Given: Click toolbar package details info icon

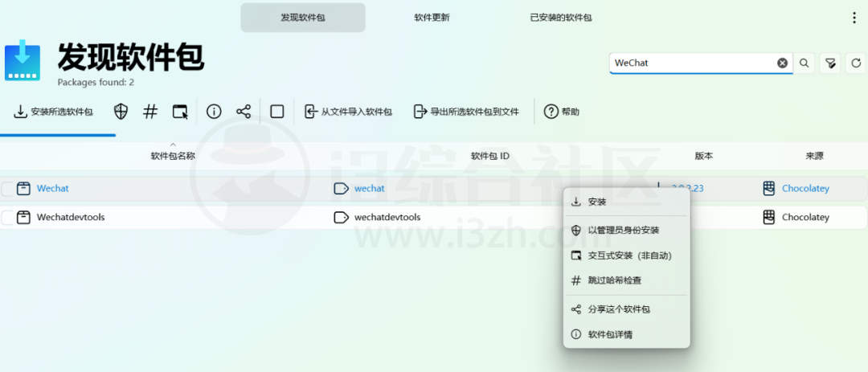Looking at the screenshot, I should [x=214, y=112].
